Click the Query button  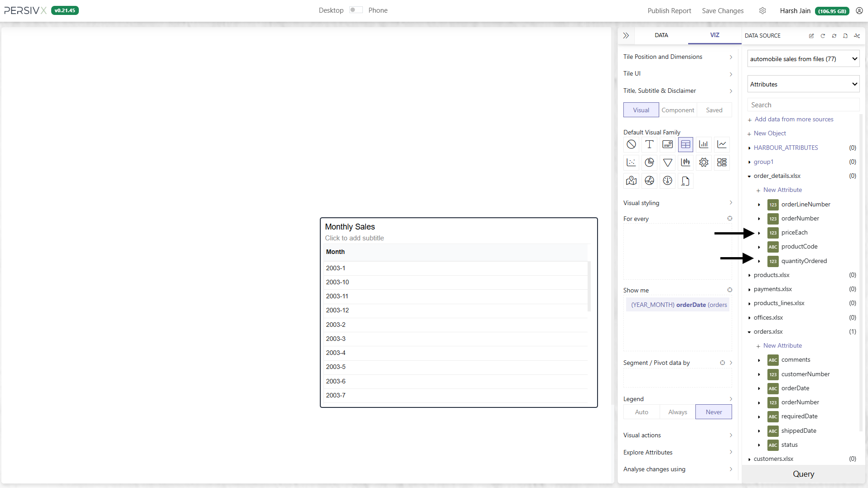803,474
